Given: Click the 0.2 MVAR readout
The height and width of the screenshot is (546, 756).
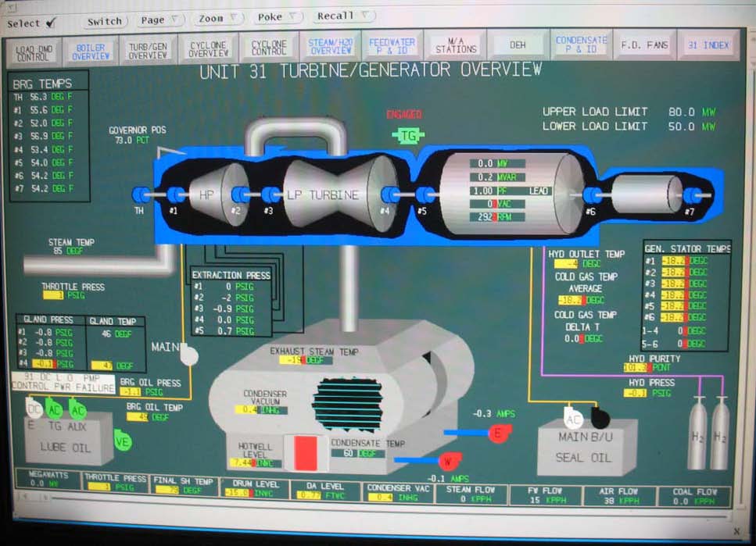Looking at the screenshot, I should 497,177.
